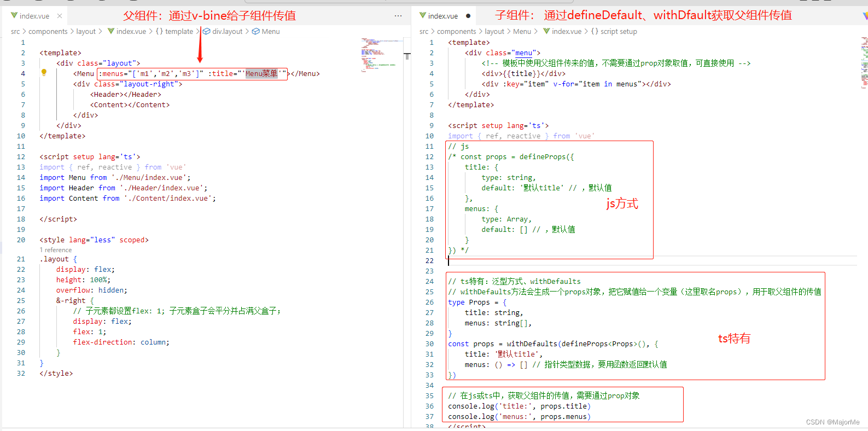Click dimmed 'import { ref, reactive }' in left editor
Screen dimensions: 868x431
tap(90, 167)
